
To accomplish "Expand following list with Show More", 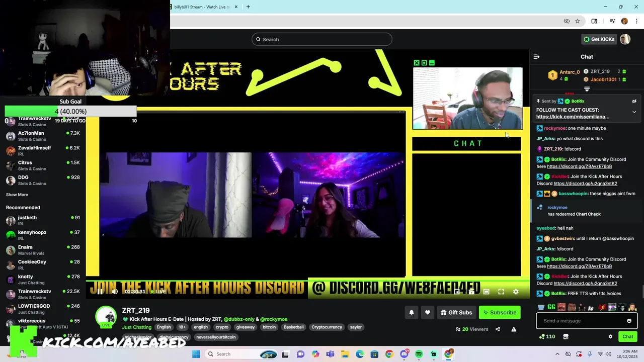I will (17, 195).
